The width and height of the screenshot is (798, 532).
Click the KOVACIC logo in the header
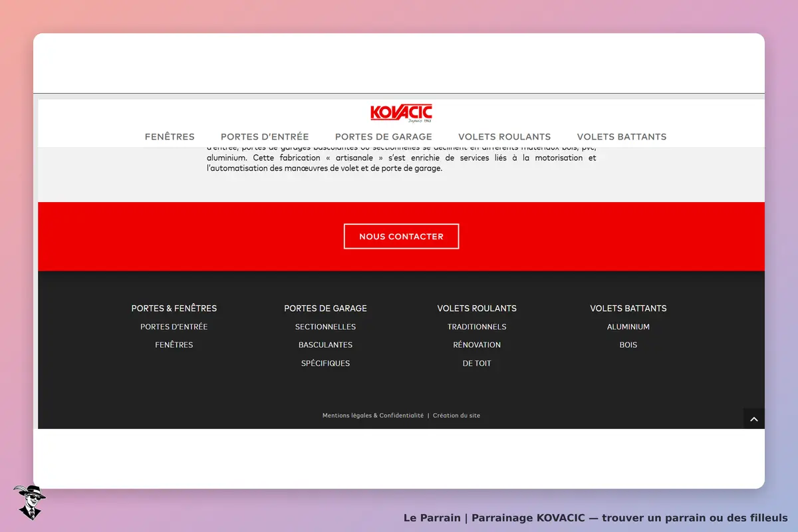(x=401, y=113)
